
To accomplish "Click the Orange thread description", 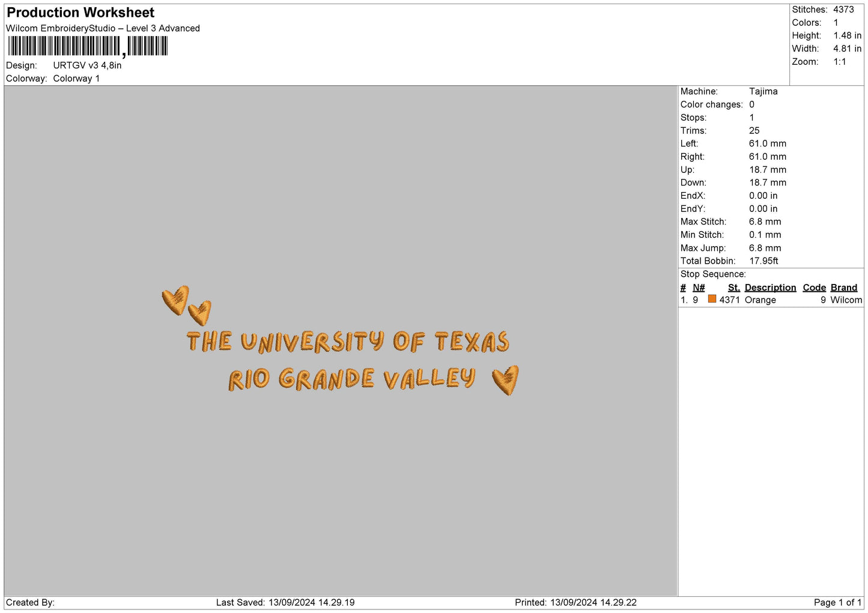I will pos(760,300).
